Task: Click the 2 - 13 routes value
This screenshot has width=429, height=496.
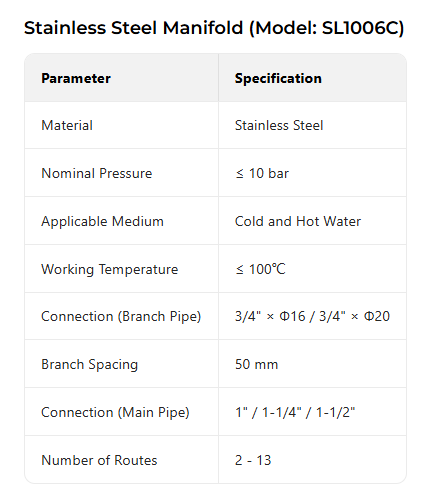Action: pos(253,460)
